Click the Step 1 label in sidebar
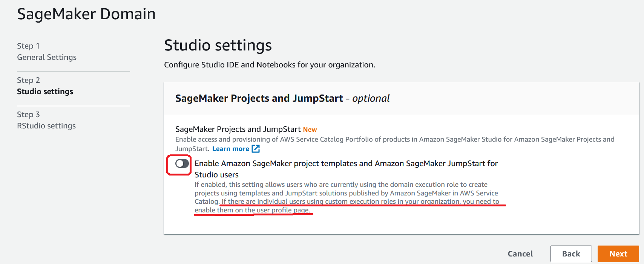This screenshot has height=264, width=644. [x=28, y=46]
